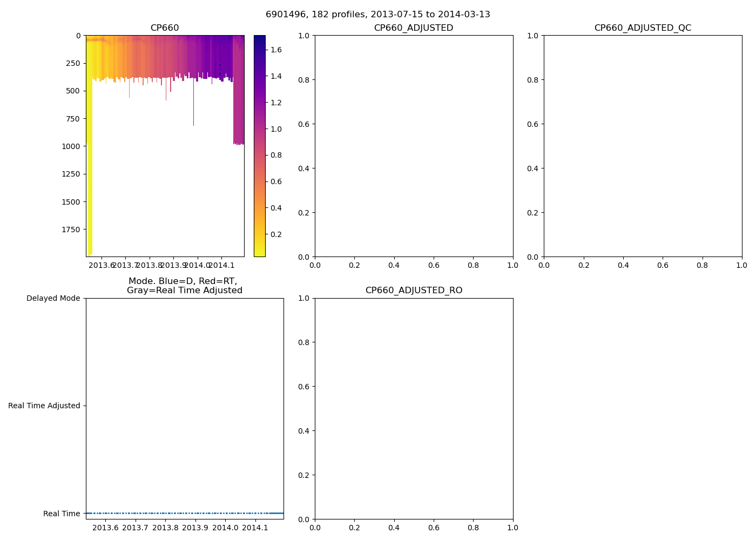Click inside the empty CP660_ADJUSTED_QC axes

(x=642, y=146)
